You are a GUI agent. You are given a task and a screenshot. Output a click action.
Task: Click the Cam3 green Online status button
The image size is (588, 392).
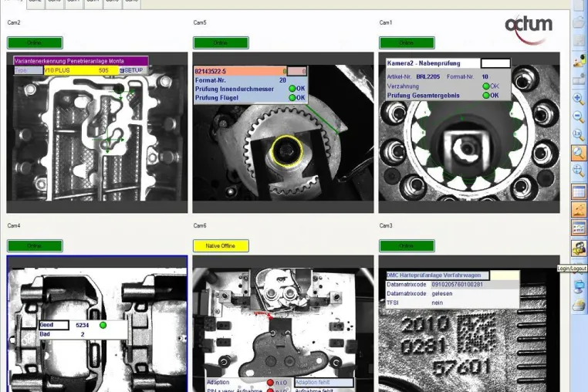click(x=407, y=245)
